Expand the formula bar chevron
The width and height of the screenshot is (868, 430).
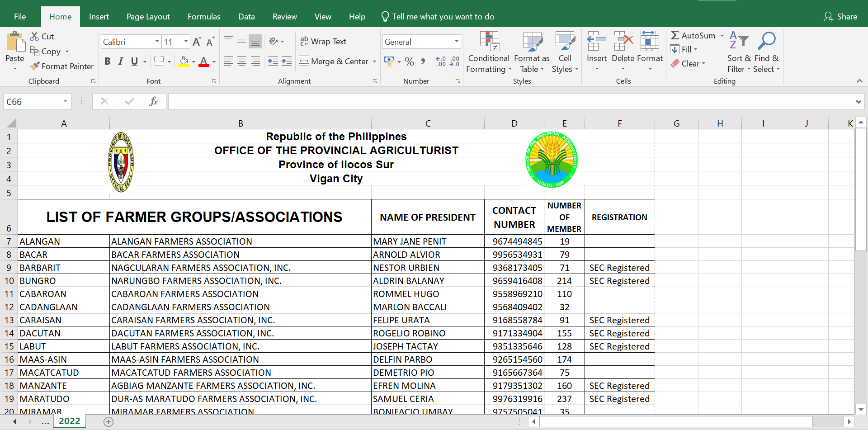858,102
